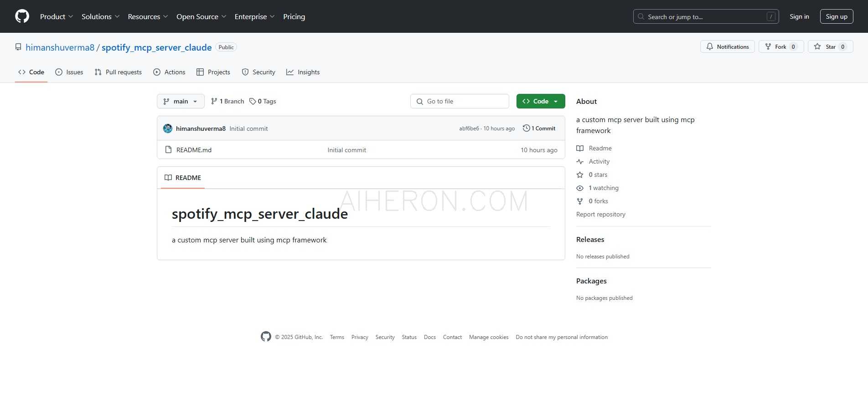Open the footer Docs link
Screen dimensions: 868x401
(429, 337)
